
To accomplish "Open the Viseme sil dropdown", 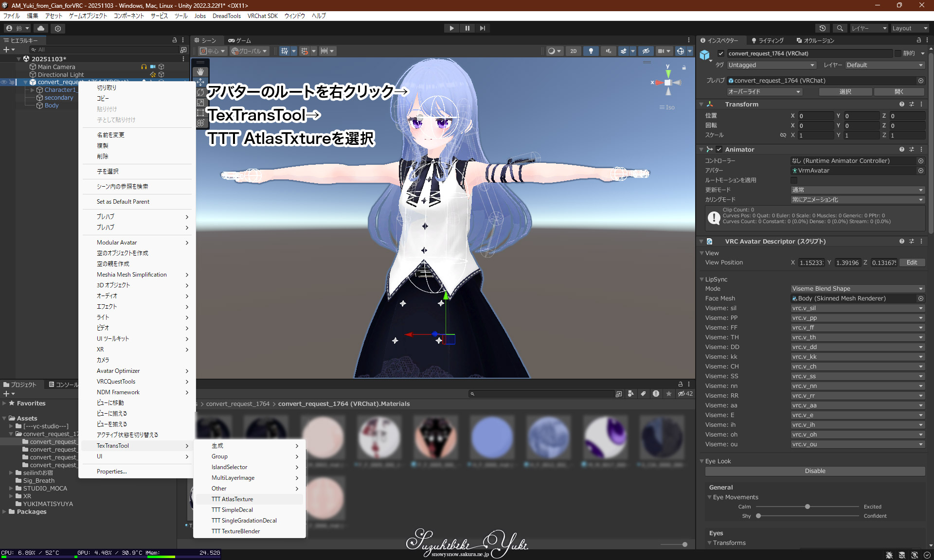I will [x=857, y=308].
